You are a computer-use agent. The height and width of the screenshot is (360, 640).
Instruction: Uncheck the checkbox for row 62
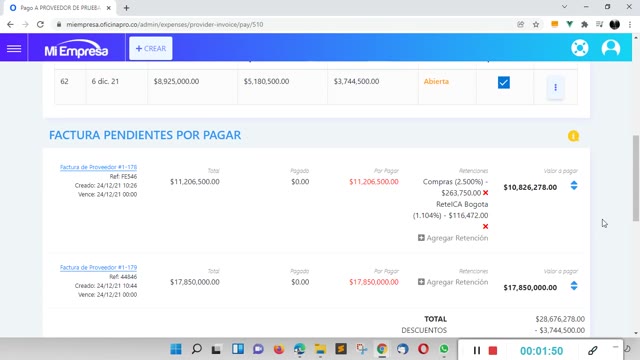click(x=504, y=82)
